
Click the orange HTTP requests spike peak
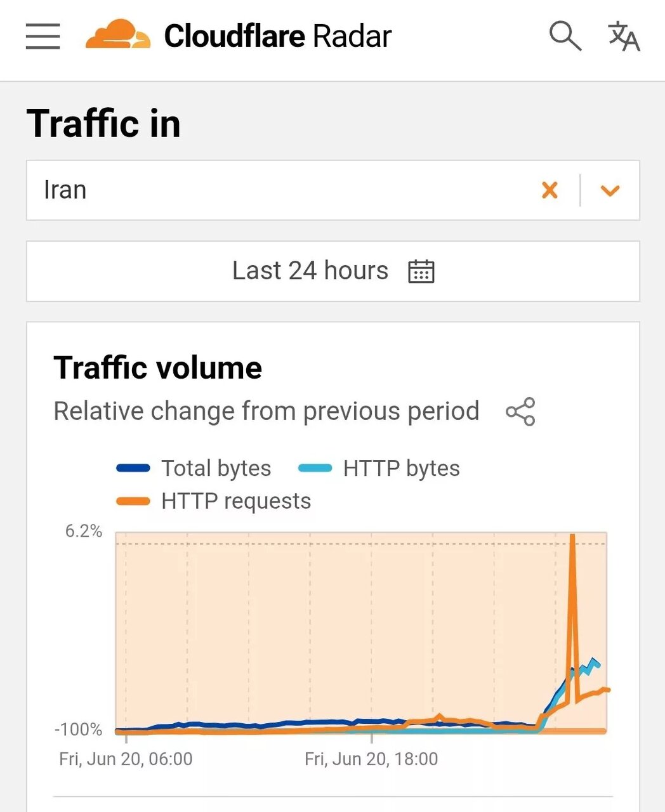(x=572, y=538)
